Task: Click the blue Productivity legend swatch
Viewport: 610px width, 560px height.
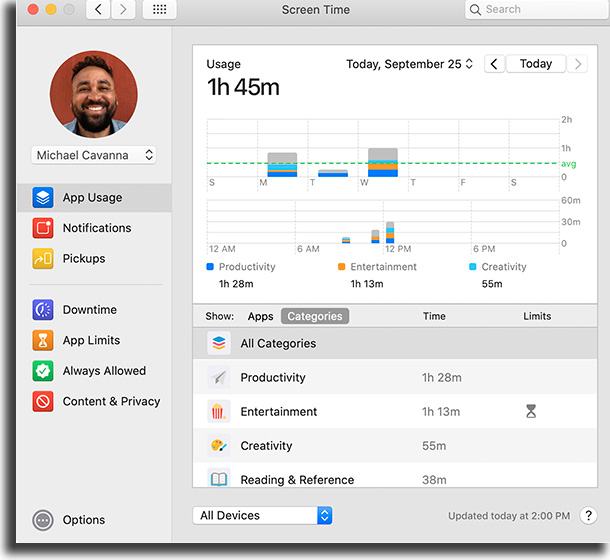Action: [x=210, y=267]
